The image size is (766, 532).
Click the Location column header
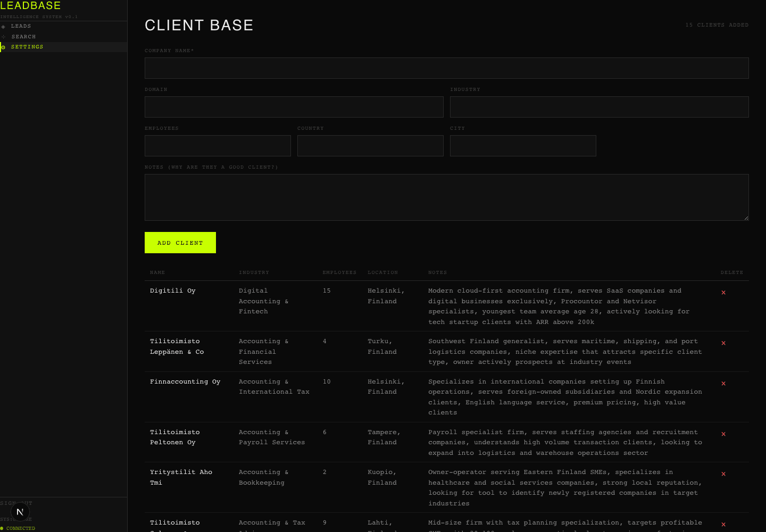point(382,272)
